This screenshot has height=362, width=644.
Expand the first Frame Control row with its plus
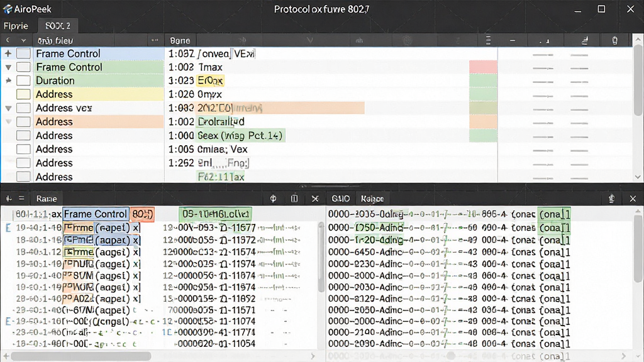(x=8, y=53)
